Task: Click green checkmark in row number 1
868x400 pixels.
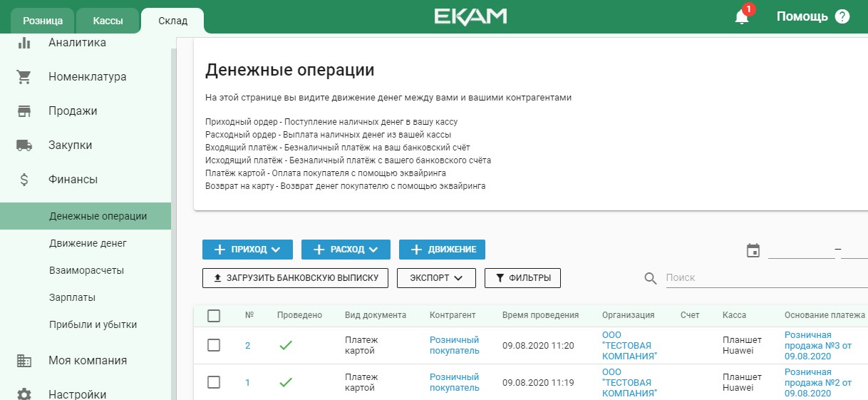Action: tap(286, 382)
